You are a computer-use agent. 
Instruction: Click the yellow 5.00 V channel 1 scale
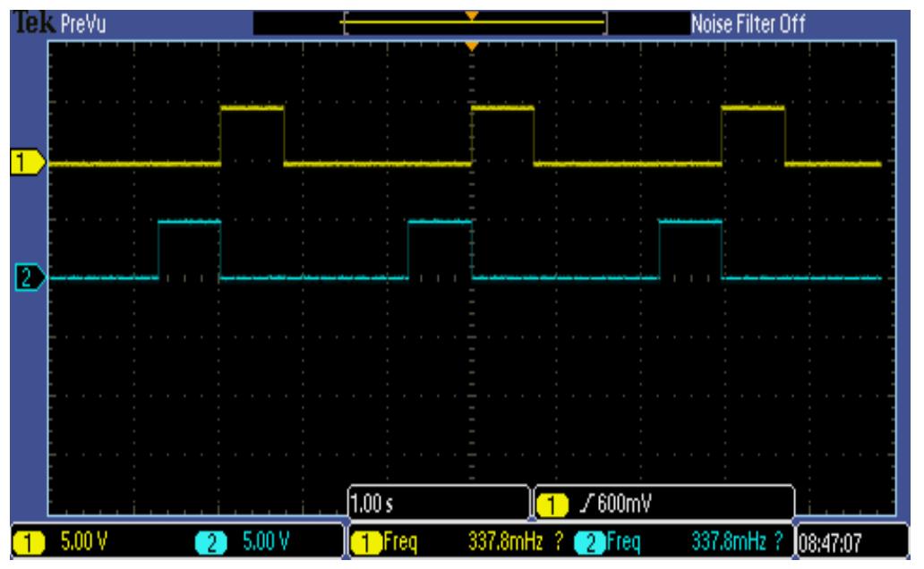(83, 540)
